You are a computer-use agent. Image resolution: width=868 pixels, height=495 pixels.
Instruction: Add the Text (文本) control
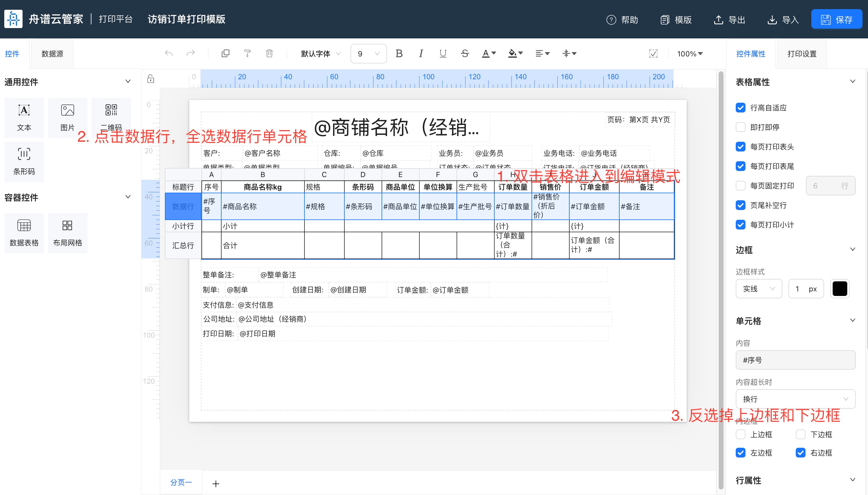pos(24,118)
